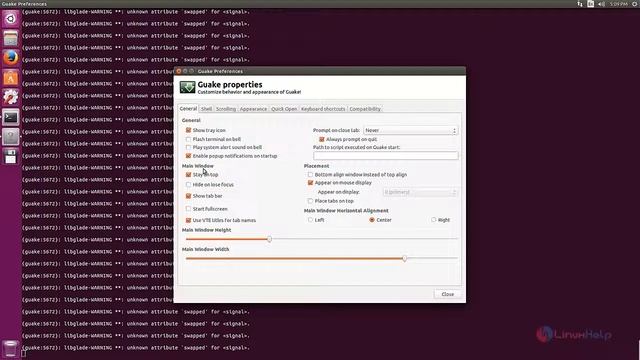Click the 'Appear on display:' label
The height and width of the screenshot is (360, 640).
click(339, 192)
